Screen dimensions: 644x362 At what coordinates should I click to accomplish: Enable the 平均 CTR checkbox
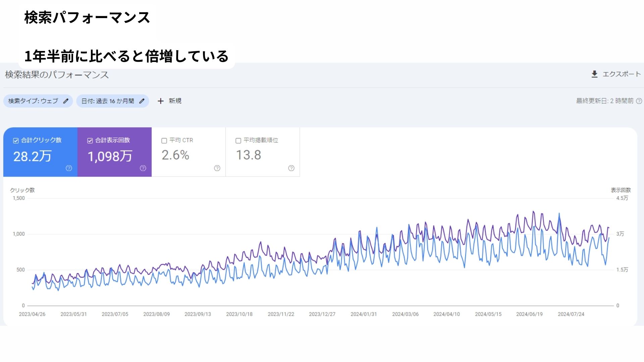164,141
